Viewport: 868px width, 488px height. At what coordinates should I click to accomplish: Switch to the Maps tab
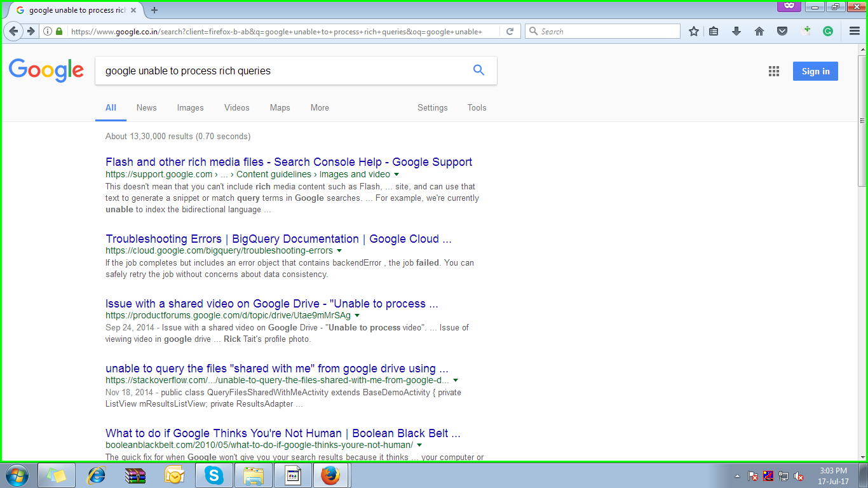click(x=280, y=107)
